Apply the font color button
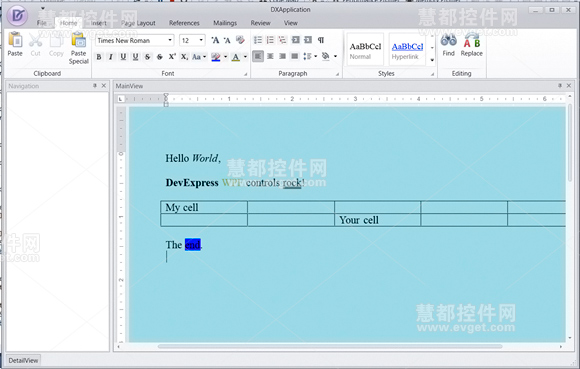The height and width of the screenshot is (369, 580). point(236,57)
